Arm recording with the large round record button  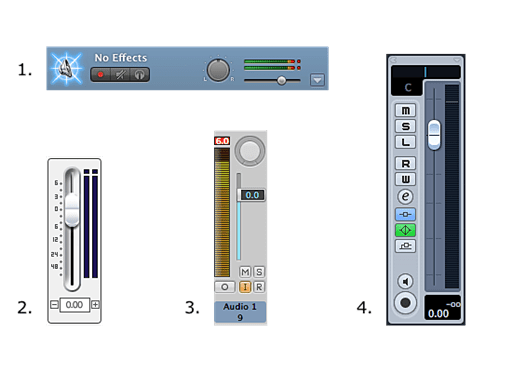(x=405, y=303)
